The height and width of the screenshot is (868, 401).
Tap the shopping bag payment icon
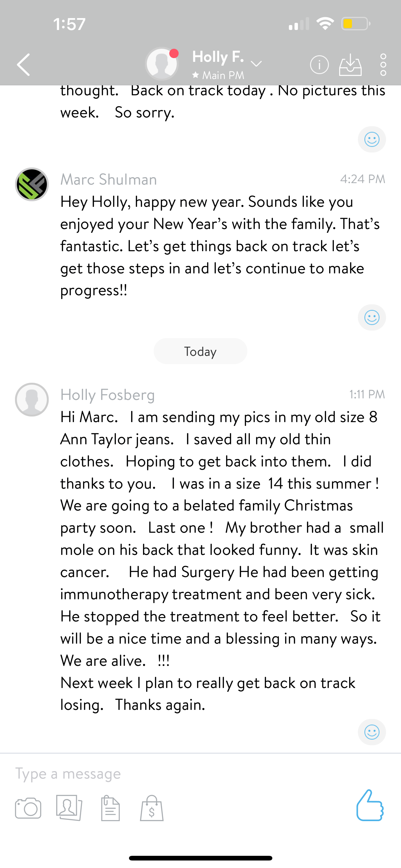coord(152,808)
